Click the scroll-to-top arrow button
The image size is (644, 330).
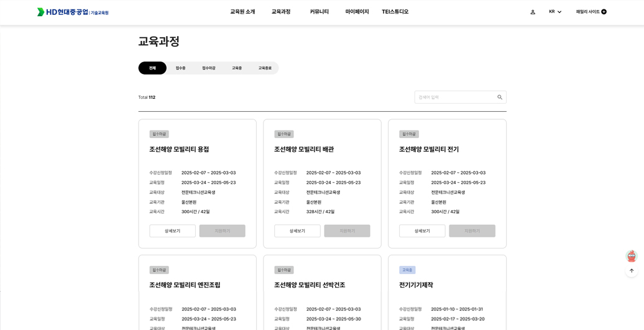tap(632, 271)
